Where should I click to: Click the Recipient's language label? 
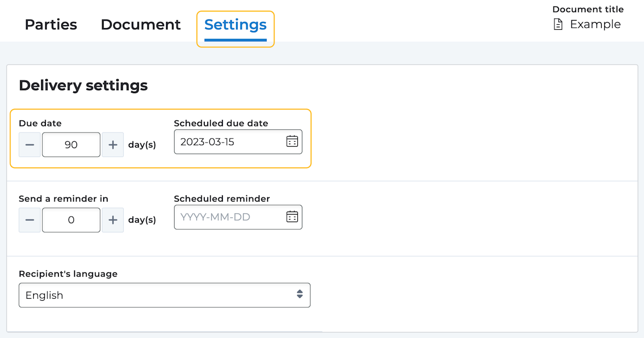coord(68,274)
